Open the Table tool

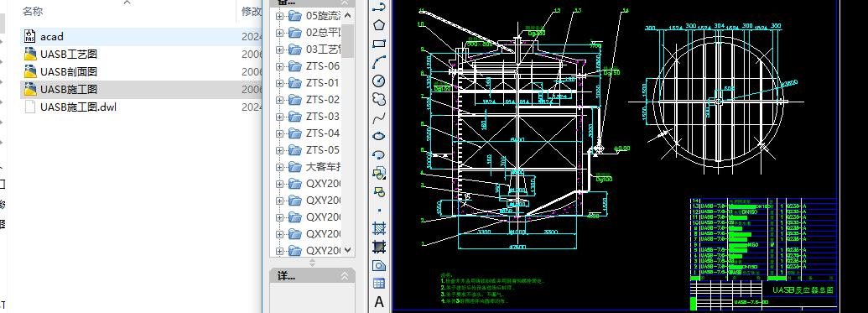point(378,283)
